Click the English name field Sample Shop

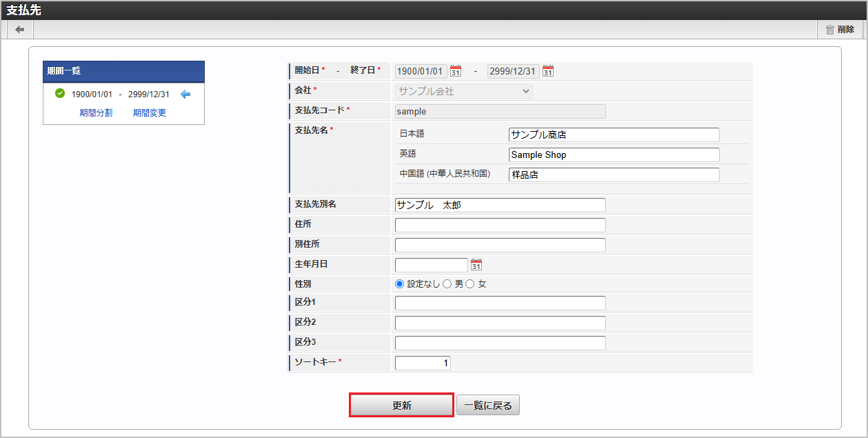(614, 155)
